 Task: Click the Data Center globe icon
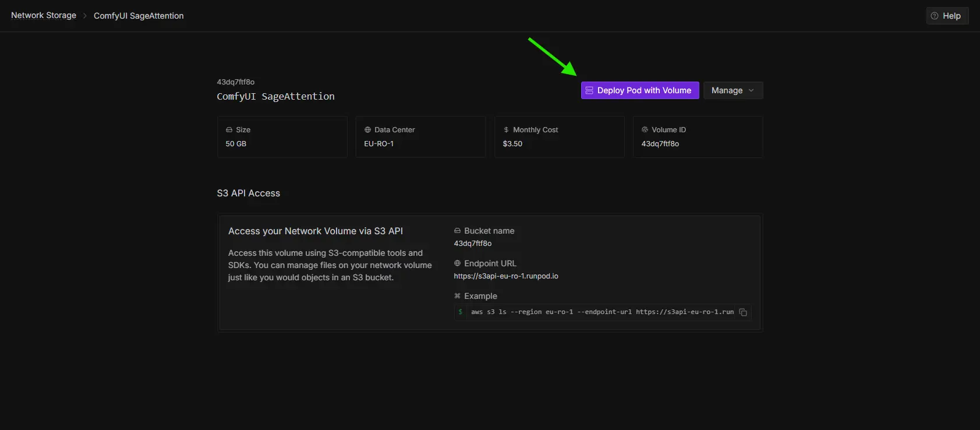tap(367, 130)
